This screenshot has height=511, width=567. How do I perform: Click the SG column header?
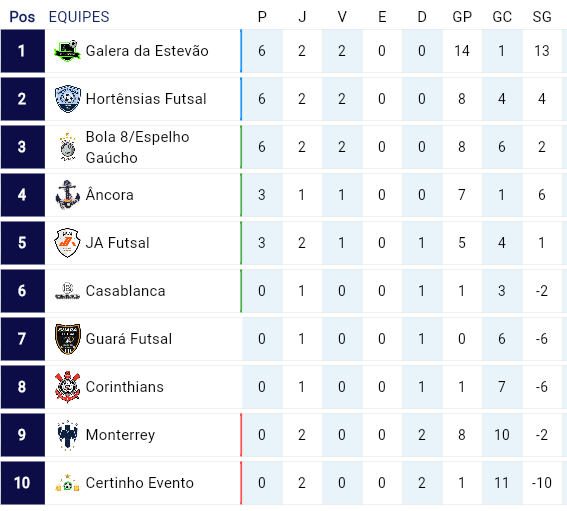point(542,17)
